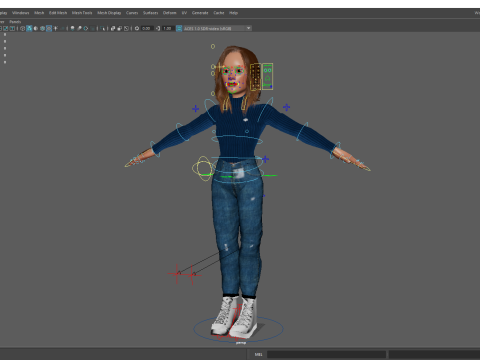Image resolution: width=480 pixels, height=360 pixels.
Task: Toggle screen space ambient occlusion
Action: pos(72,28)
